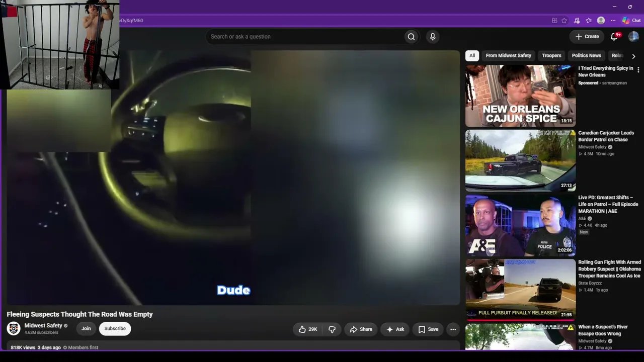Screen dimensions: 644x362
Task: Select the From Midwest Safety chip
Action: tap(508, 56)
